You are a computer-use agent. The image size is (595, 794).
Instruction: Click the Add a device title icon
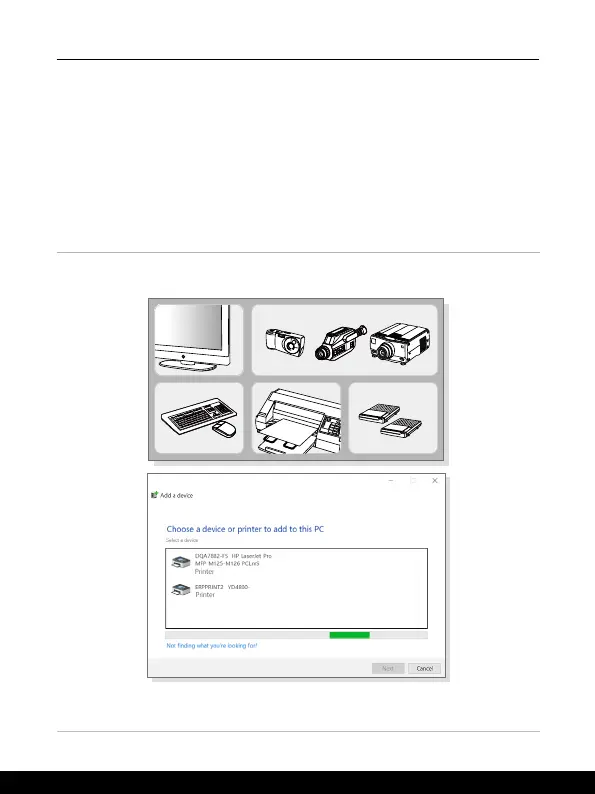click(x=154, y=495)
